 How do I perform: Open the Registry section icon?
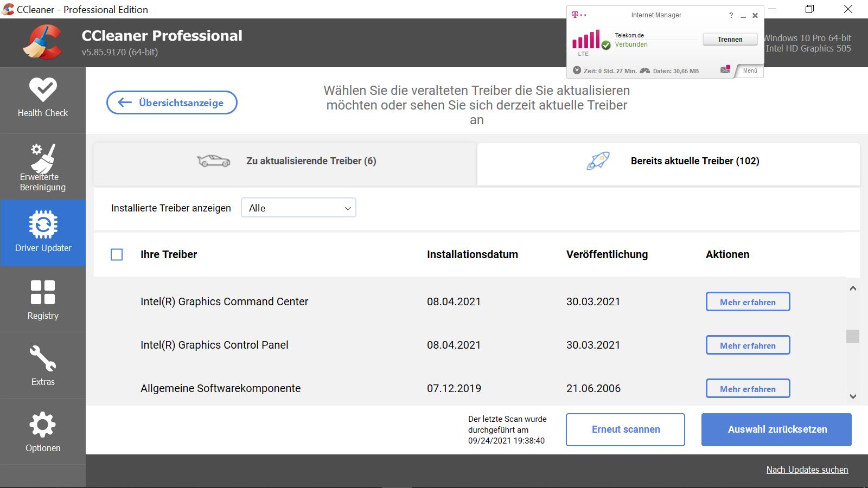point(43,293)
